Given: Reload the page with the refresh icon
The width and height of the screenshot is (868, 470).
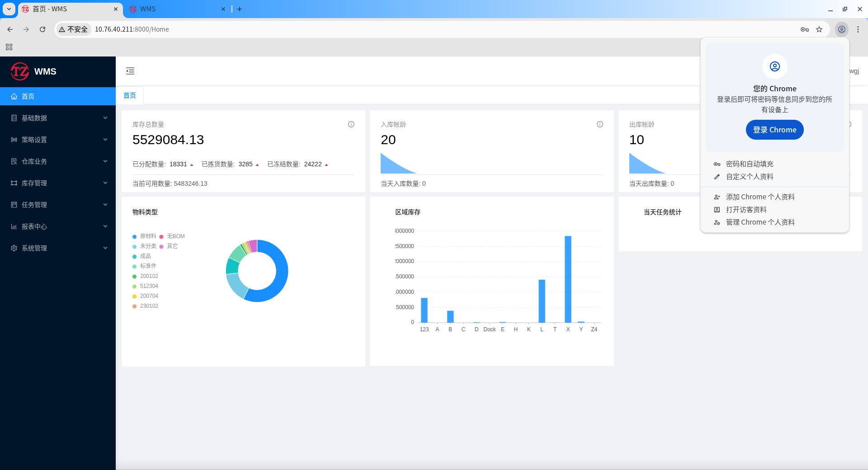Looking at the screenshot, I should 42,29.
